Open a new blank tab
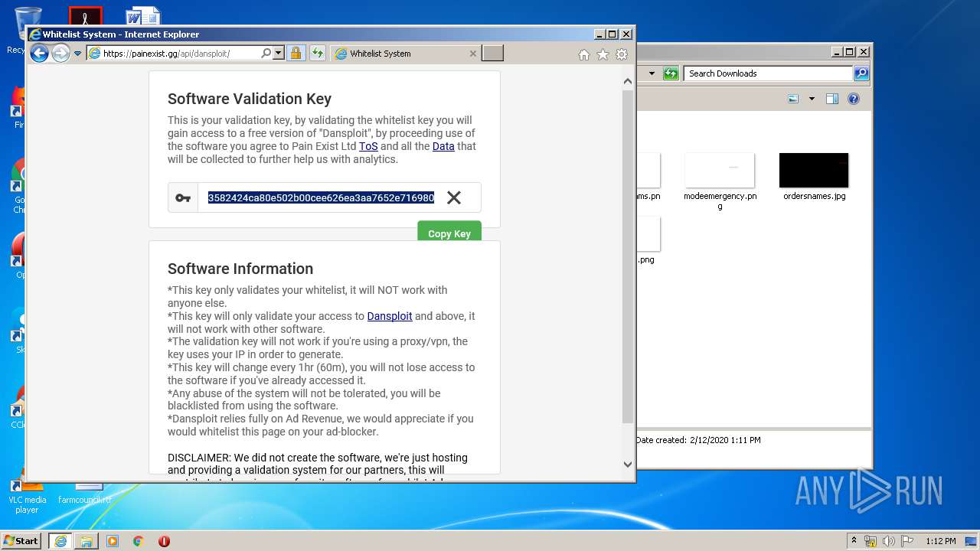980x551 pixels. click(493, 54)
